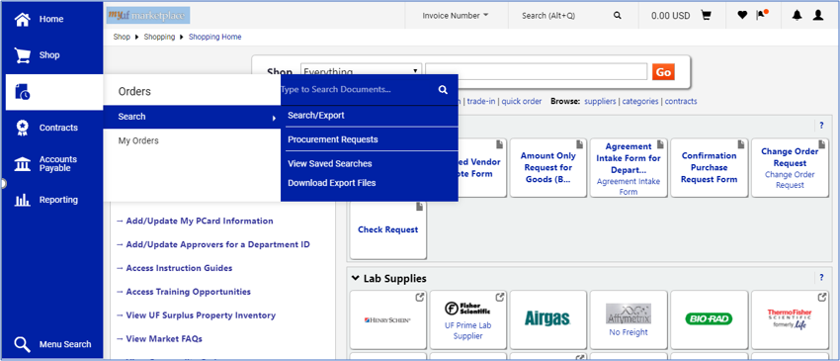Click the top quick search magnifier icon
Screen dimensions: 840x361
coord(618,16)
